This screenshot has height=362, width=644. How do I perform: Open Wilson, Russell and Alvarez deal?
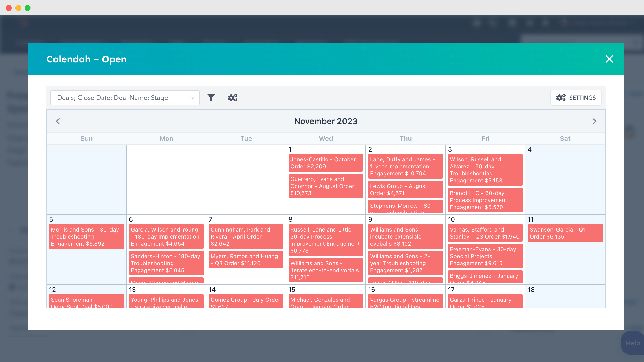(x=485, y=170)
